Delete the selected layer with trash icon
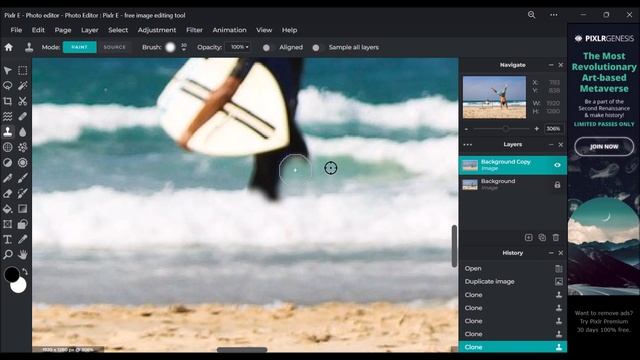This screenshot has width=640, height=360. click(556, 238)
